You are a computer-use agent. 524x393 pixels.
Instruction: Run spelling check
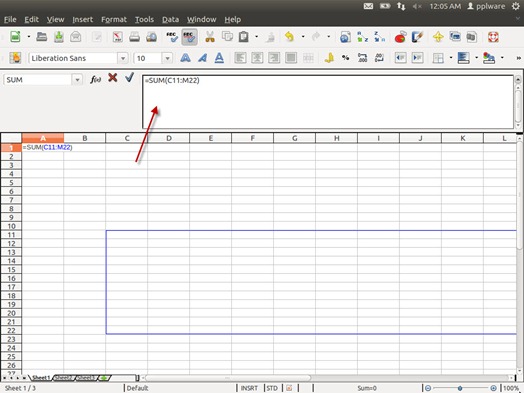pos(172,36)
